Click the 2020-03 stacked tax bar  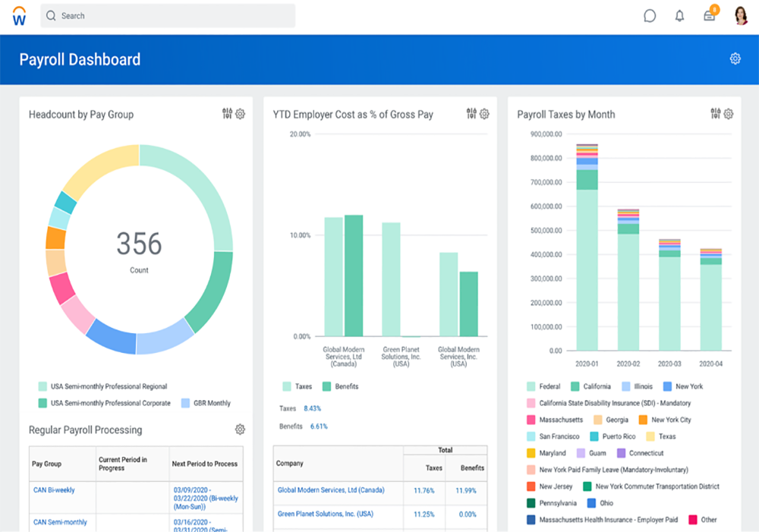click(x=669, y=294)
